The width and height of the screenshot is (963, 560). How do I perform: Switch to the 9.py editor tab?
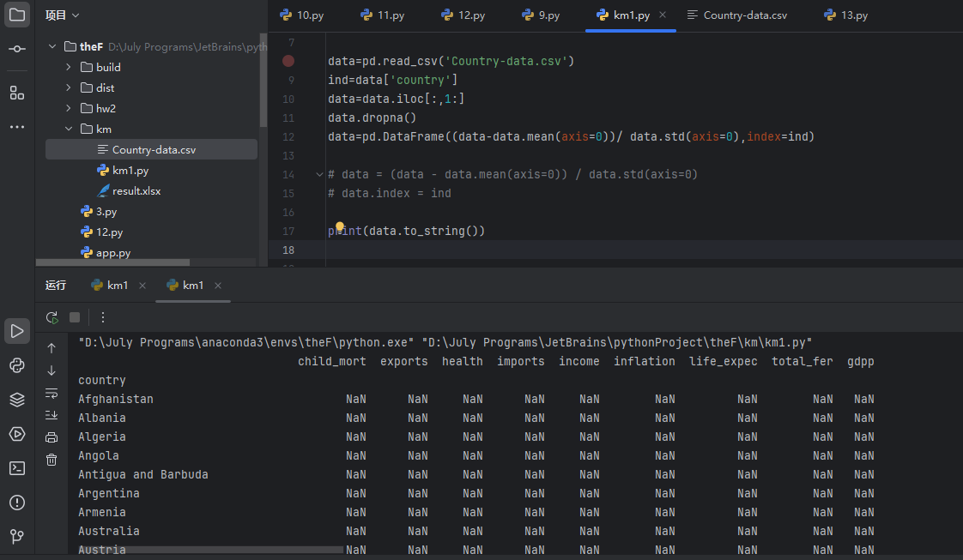(x=541, y=15)
